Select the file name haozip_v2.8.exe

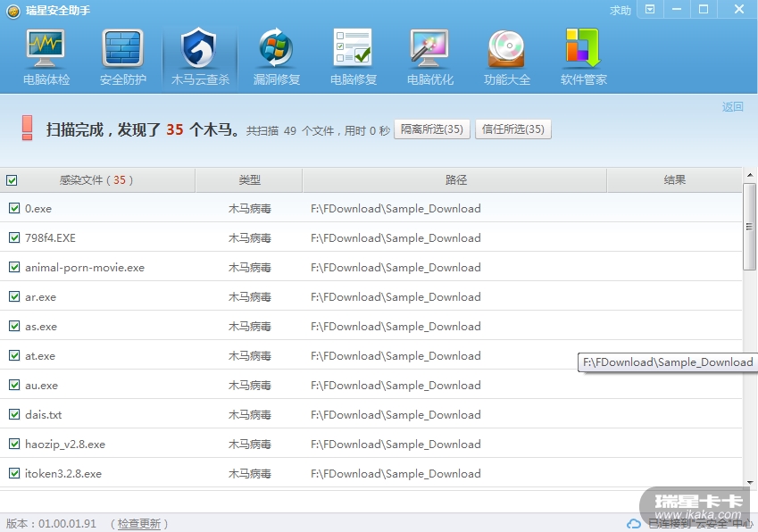65,445
